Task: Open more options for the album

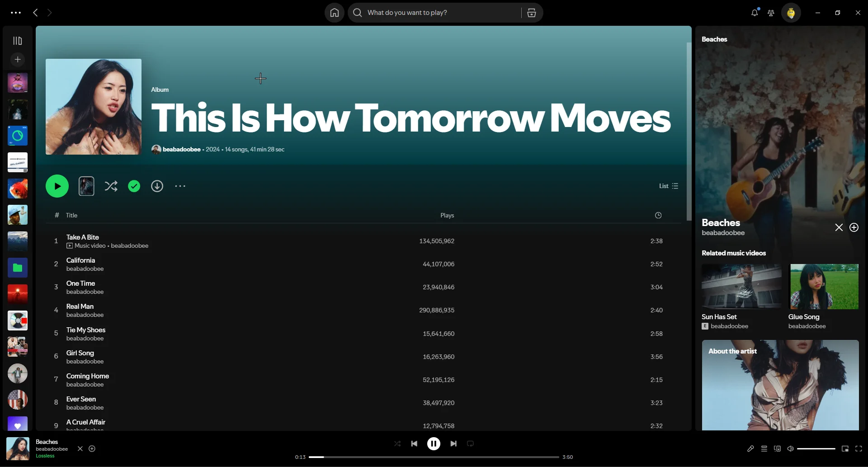Action: (180, 186)
